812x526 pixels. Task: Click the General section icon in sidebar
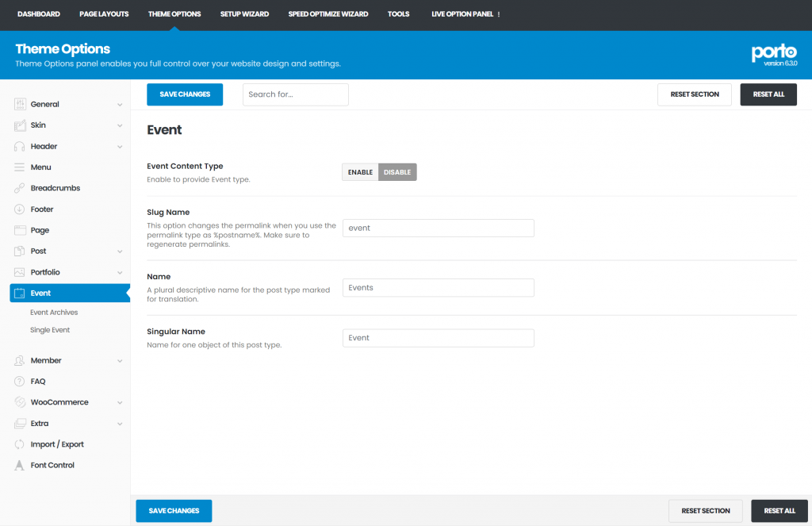coord(20,104)
